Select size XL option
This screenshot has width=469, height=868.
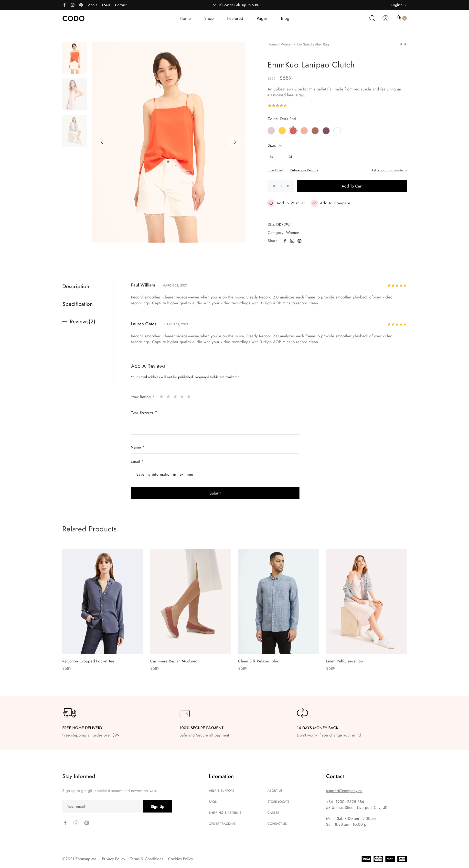point(291,157)
